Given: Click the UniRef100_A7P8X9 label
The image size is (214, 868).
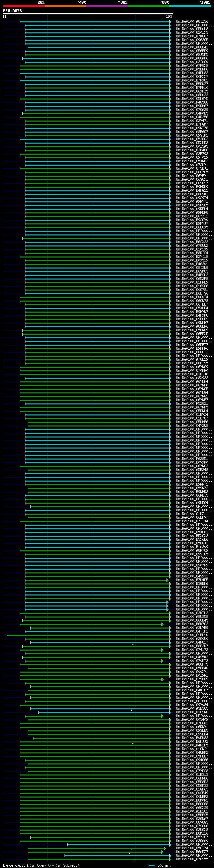Looking at the screenshot, I should coord(192,66).
